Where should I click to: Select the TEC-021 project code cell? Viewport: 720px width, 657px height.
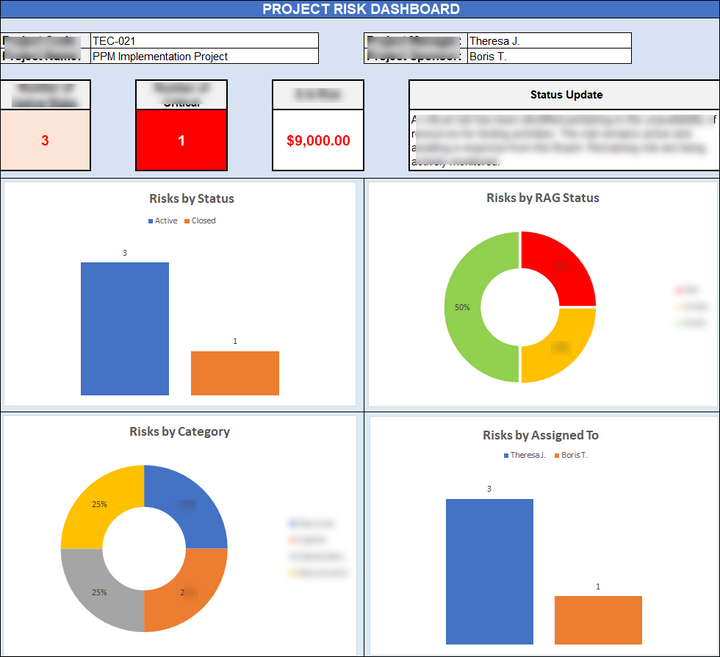click(x=203, y=41)
